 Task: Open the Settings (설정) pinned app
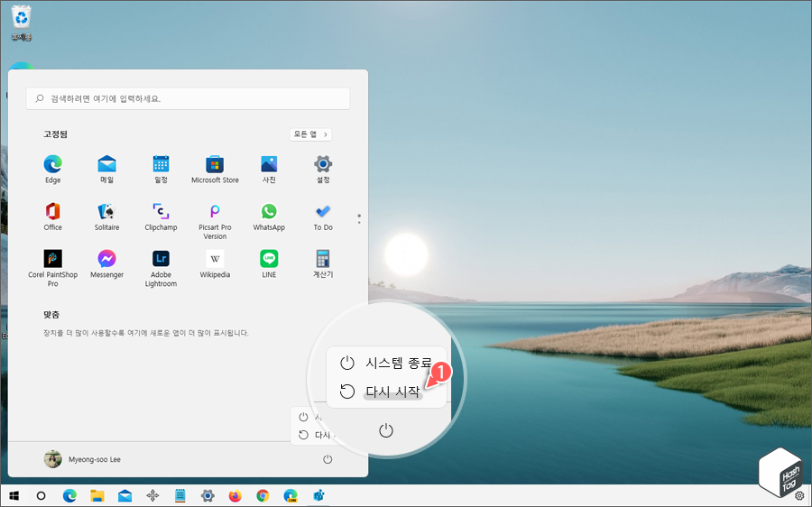(x=323, y=170)
